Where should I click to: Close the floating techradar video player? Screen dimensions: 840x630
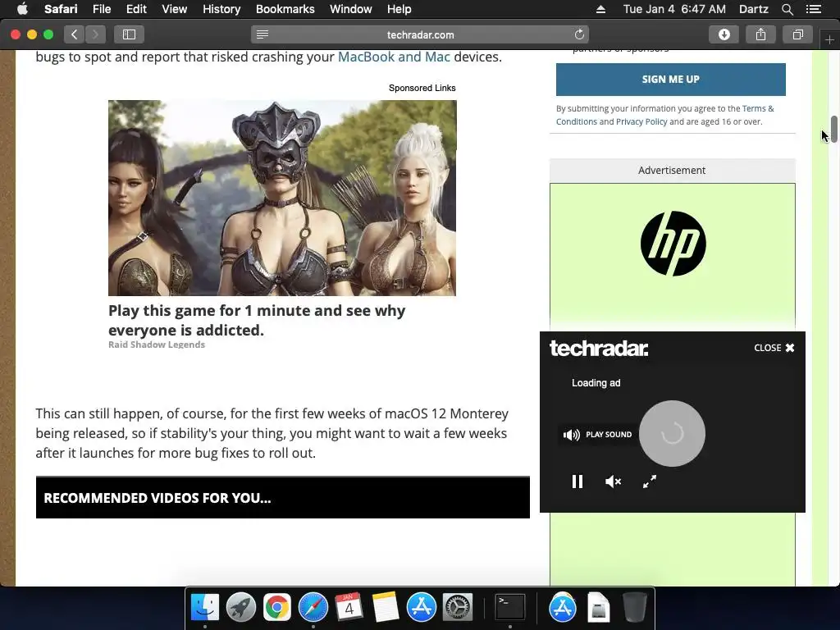774,348
